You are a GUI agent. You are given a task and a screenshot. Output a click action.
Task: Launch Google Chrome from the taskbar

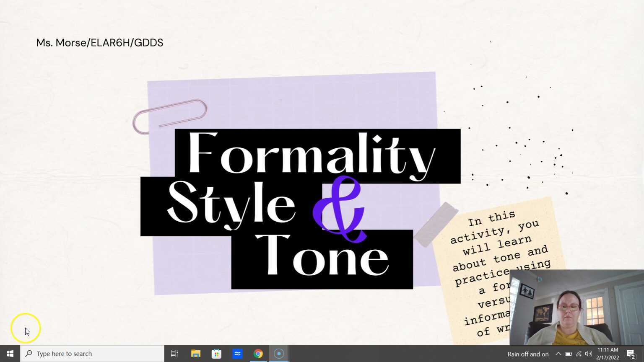258,353
